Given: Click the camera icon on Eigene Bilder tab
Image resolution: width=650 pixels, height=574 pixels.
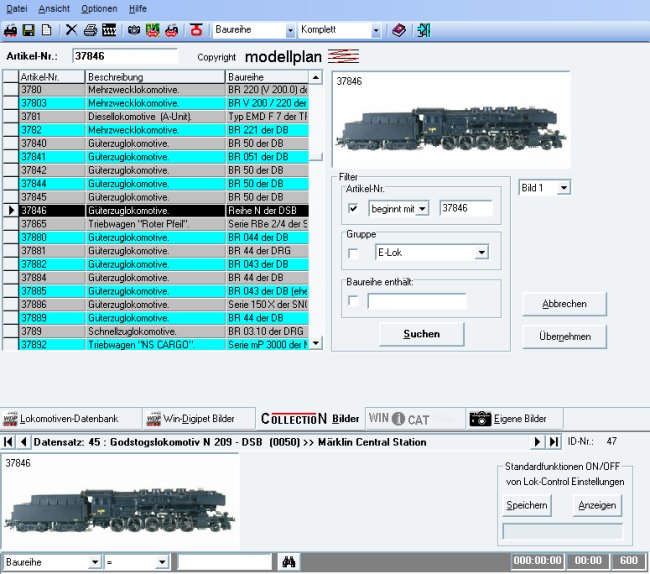Looking at the screenshot, I should pyautogui.click(x=480, y=419).
